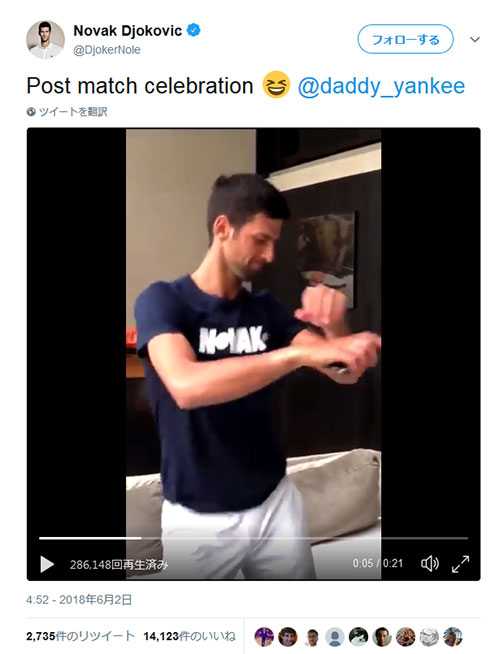Click the gray default-profile liker avatar
The width and height of the screenshot is (500, 654).
coord(335,636)
